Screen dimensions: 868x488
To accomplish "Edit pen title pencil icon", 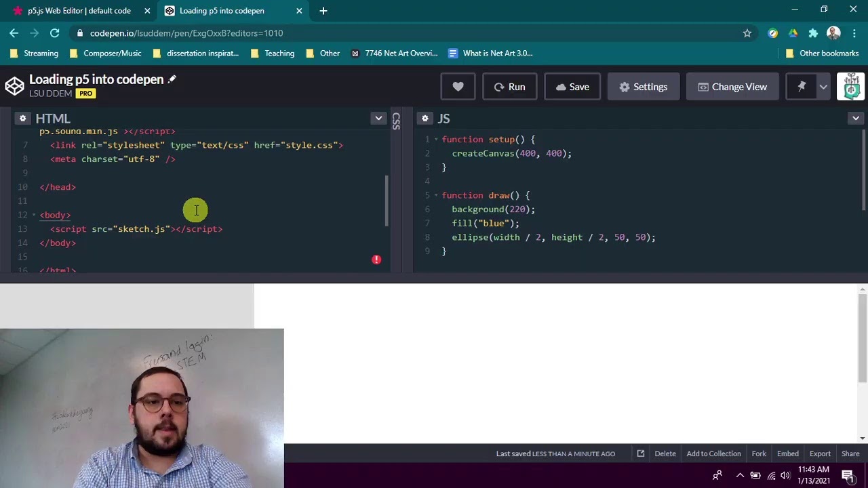I will click(172, 79).
